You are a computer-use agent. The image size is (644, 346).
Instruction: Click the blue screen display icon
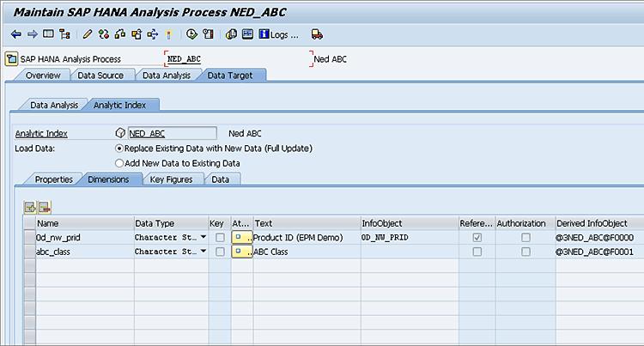[x=247, y=34]
